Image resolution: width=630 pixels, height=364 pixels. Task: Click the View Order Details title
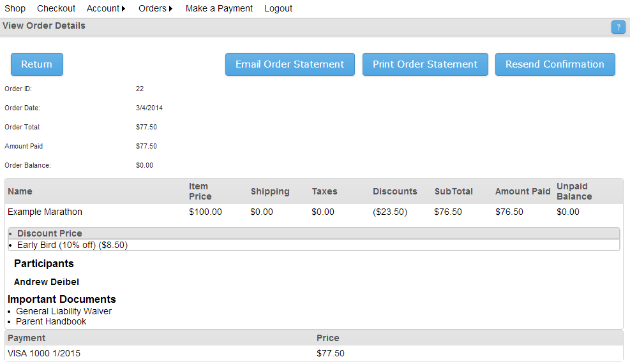pos(44,25)
